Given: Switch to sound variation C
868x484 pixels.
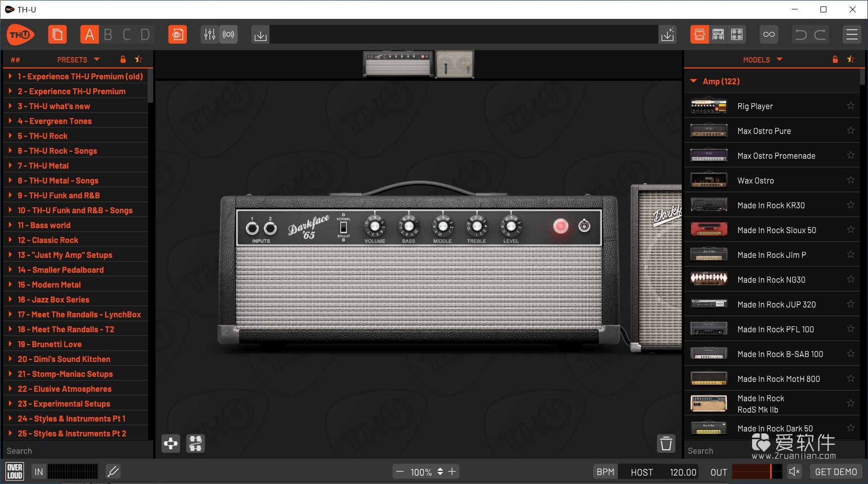Looking at the screenshot, I should (127, 35).
